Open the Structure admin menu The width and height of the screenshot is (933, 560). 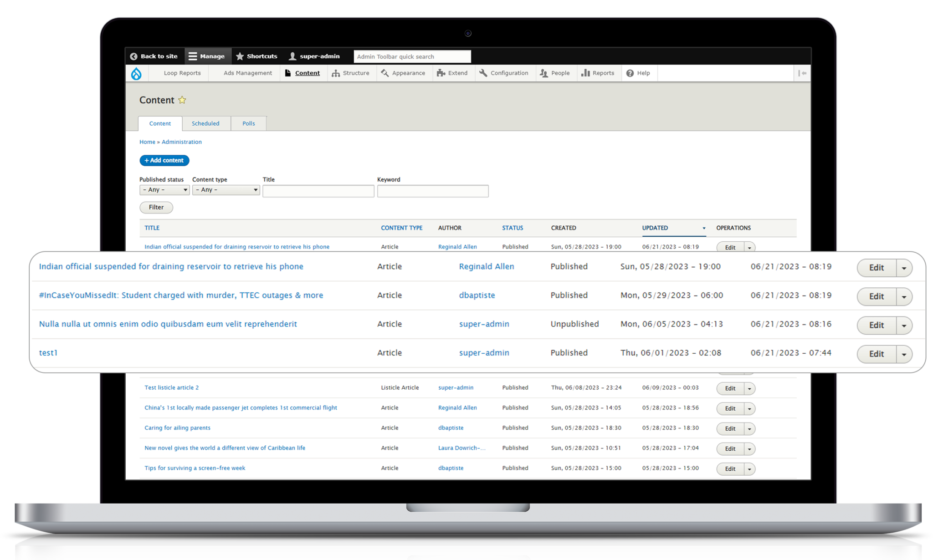(350, 73)
